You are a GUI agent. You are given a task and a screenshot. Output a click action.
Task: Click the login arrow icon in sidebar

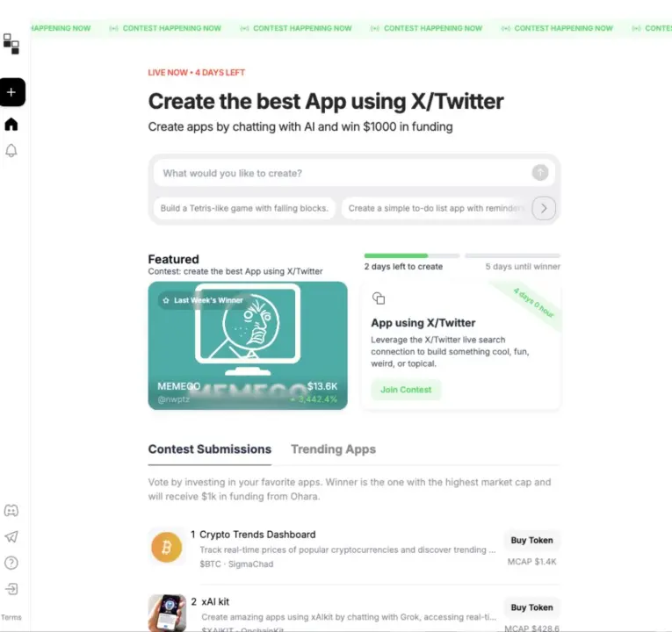pyautogui.click(x=11, y=589)
